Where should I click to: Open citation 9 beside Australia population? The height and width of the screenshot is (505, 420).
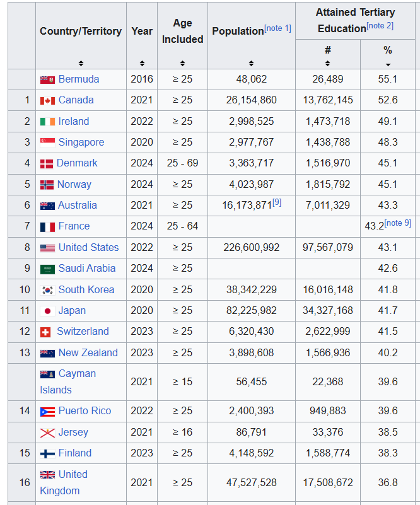[277, 202]
